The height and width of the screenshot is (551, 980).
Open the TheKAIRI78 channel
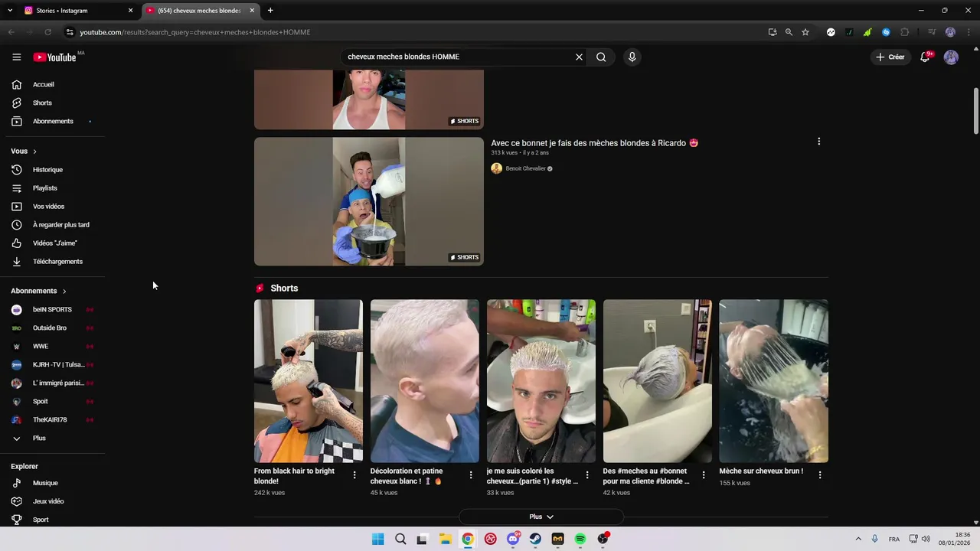tap(52, 419)
